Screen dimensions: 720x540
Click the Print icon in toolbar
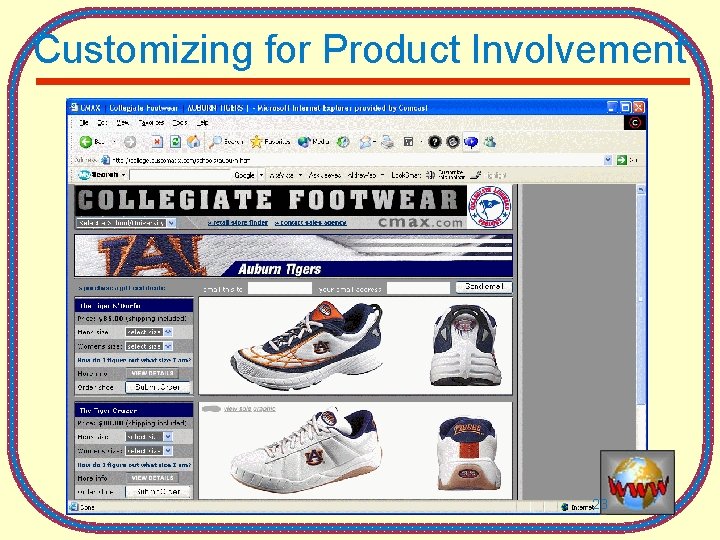[388, 142]
